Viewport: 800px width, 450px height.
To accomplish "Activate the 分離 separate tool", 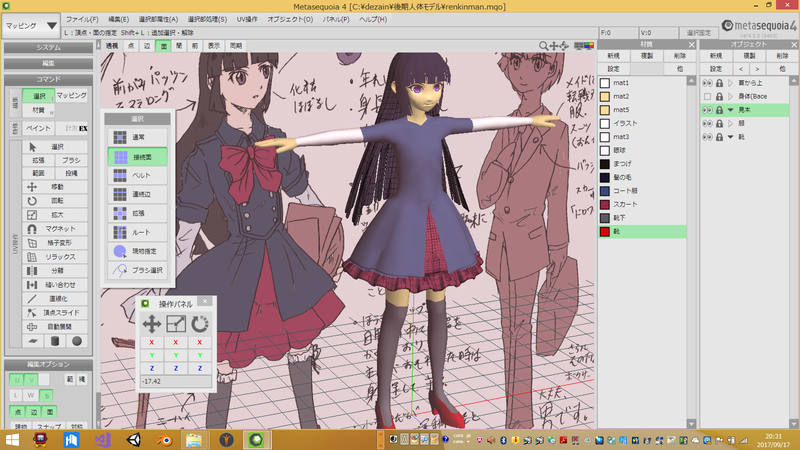I will [x=55, y=270].
